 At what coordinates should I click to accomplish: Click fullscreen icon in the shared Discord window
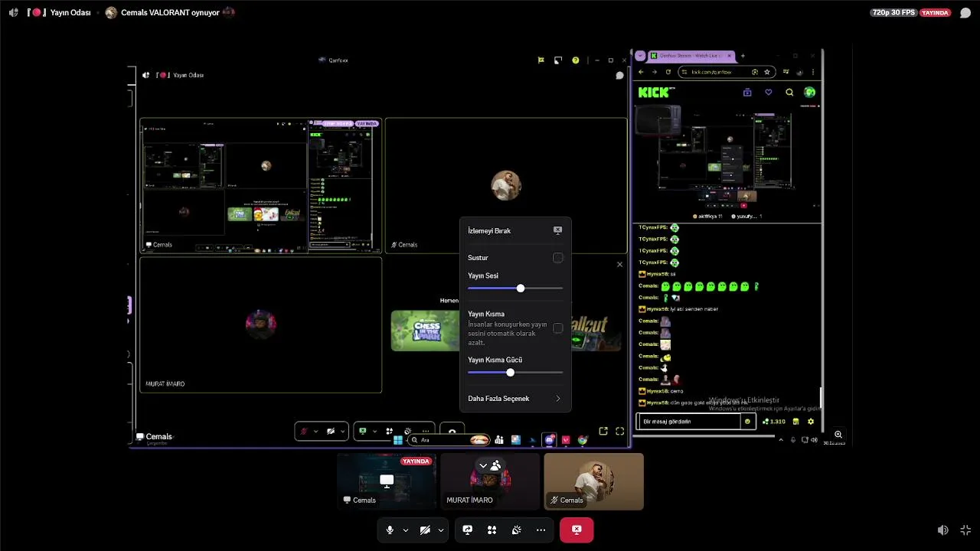(x=619, y=432)
